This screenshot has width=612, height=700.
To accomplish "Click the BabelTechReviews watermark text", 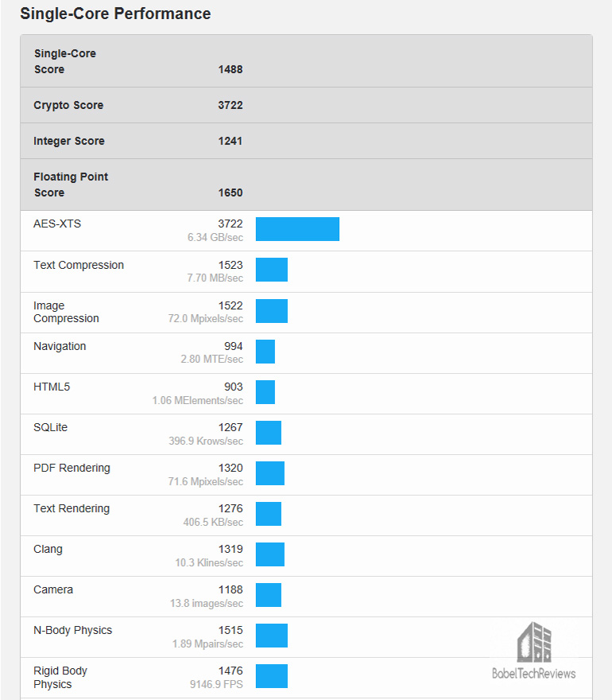I will (534, 673).
